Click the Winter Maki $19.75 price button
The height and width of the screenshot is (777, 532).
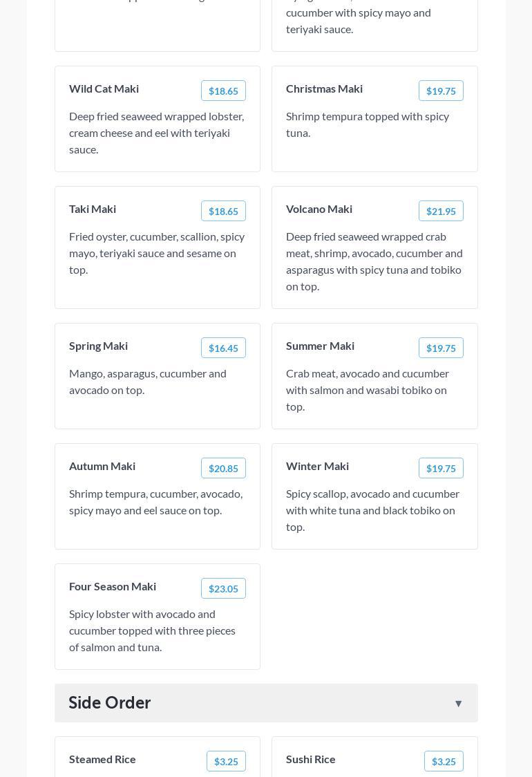click(x=441, y=468)
